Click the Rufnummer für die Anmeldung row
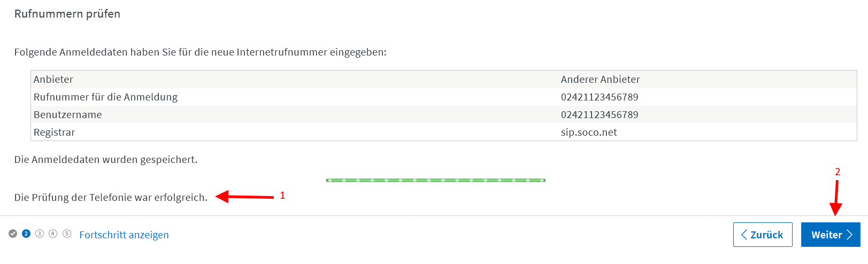This screenshot has width=868, height=264. 444,97
